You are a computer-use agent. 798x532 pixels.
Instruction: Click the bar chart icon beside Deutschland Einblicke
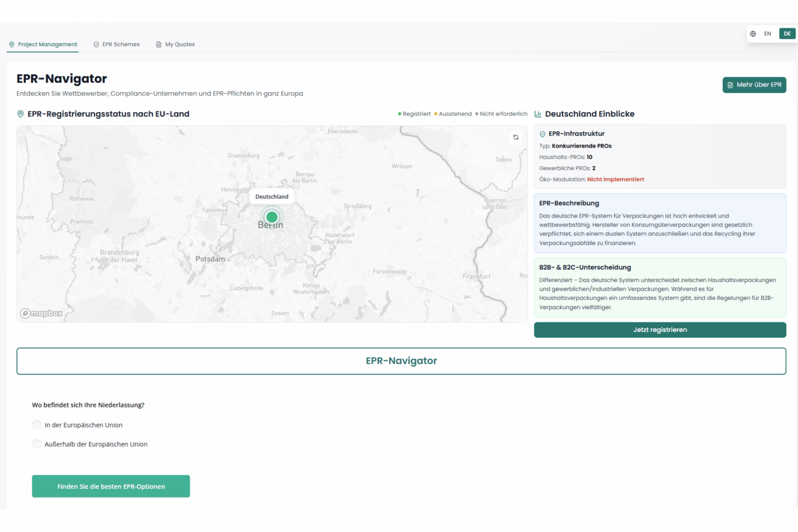pos(538,113)
